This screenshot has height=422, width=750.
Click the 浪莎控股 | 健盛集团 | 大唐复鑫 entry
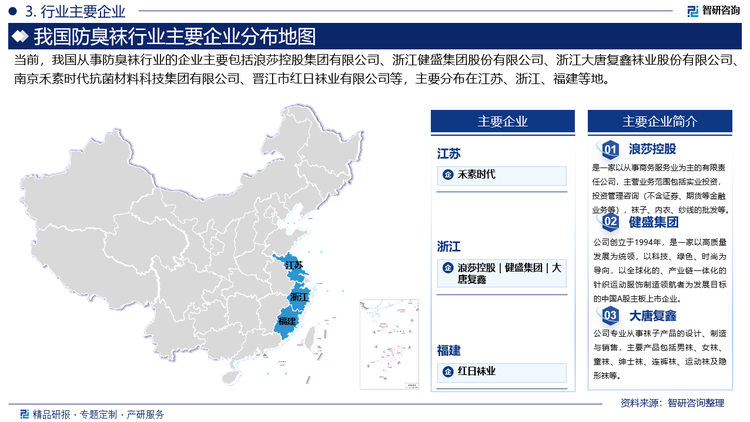pyautogui.click(x=502, y=274)
